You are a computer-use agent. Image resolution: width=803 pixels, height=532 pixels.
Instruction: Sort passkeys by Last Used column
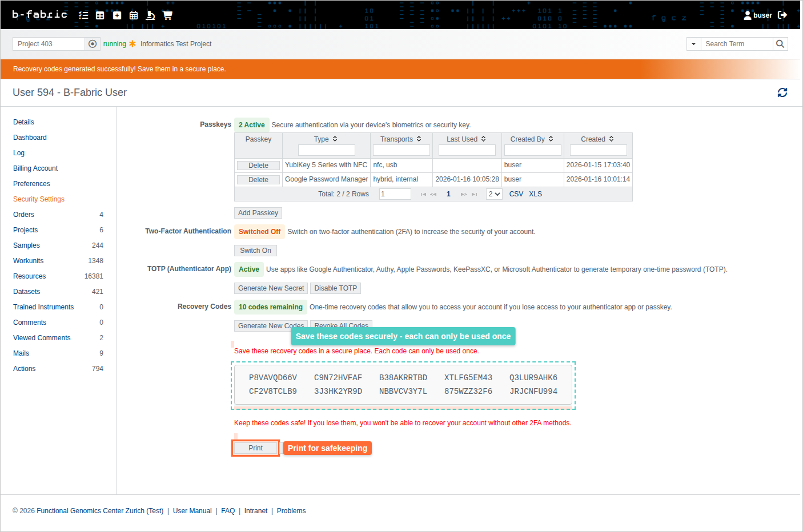click(x=483, y=139)
